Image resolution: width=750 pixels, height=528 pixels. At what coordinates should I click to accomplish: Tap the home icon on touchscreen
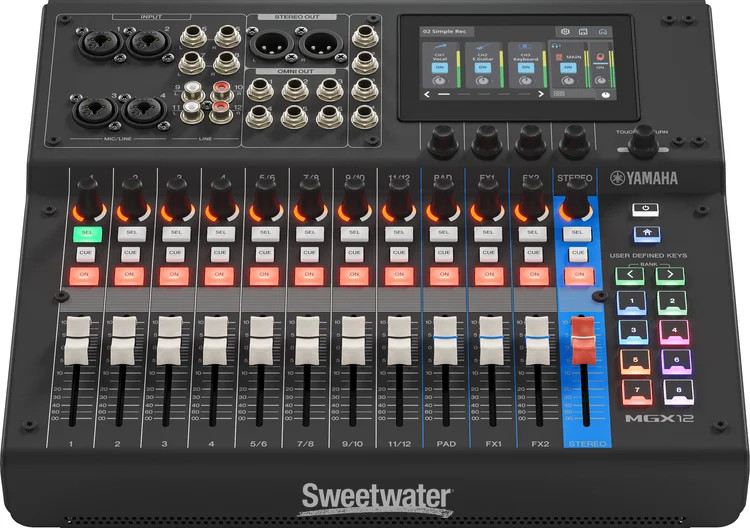tap(603, 32)
